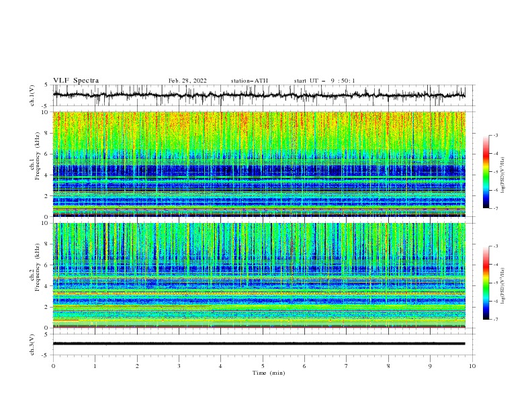Click the lower color scale bar
Image resolution: width=532 pixels, height=411 pixels.
click(x=486, y=283)
